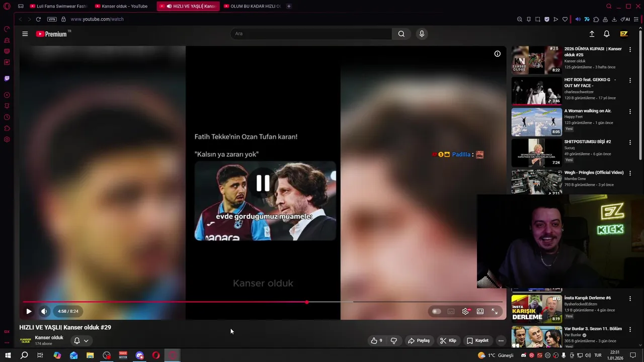Image resolution: width=644 pixels, height=362 pixels.
Task: Go to the YouTube Premium home logo
Action: 52,34
